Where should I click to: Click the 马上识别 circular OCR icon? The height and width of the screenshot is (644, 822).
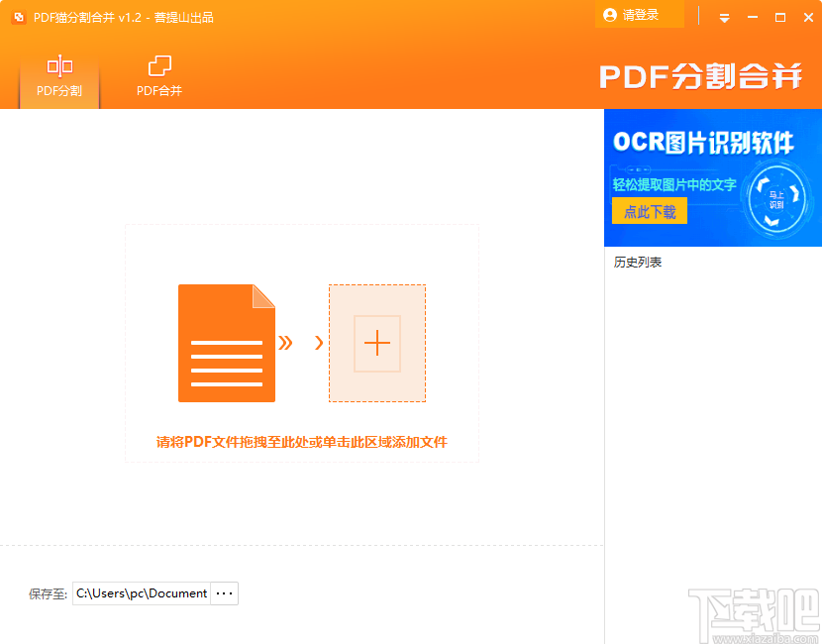(x=774, y=201)
